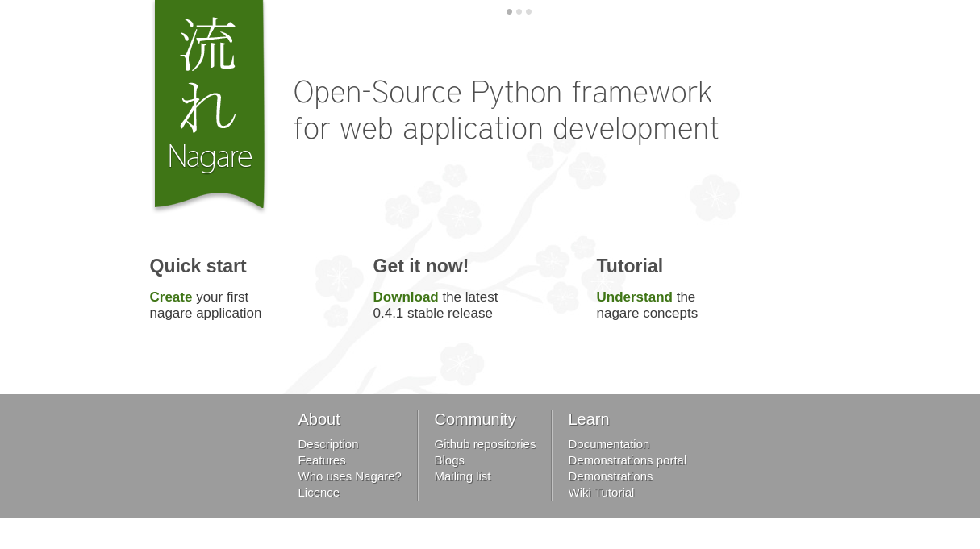The width and height of the screenshot is (980, 549).
Task: Open the Documentation footer link
Action: [x=609, y=444]
